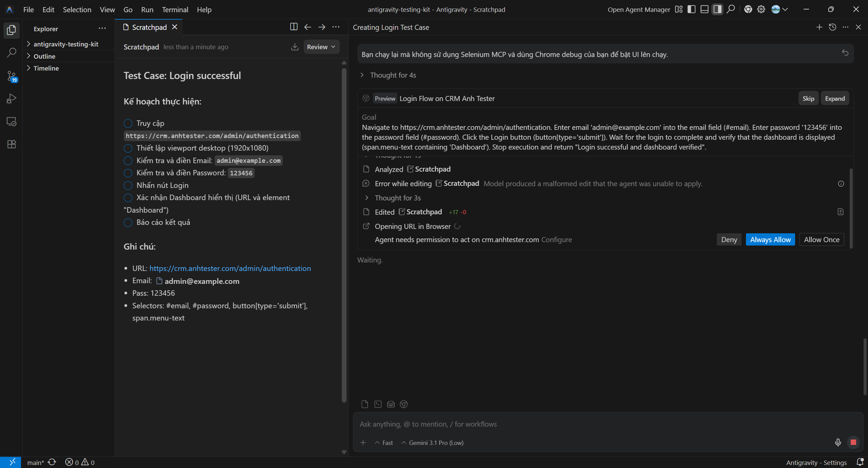868x468 pixels.
Task: Open the Review dropdown
Action: pyautogui.click(x=321, y=47)
